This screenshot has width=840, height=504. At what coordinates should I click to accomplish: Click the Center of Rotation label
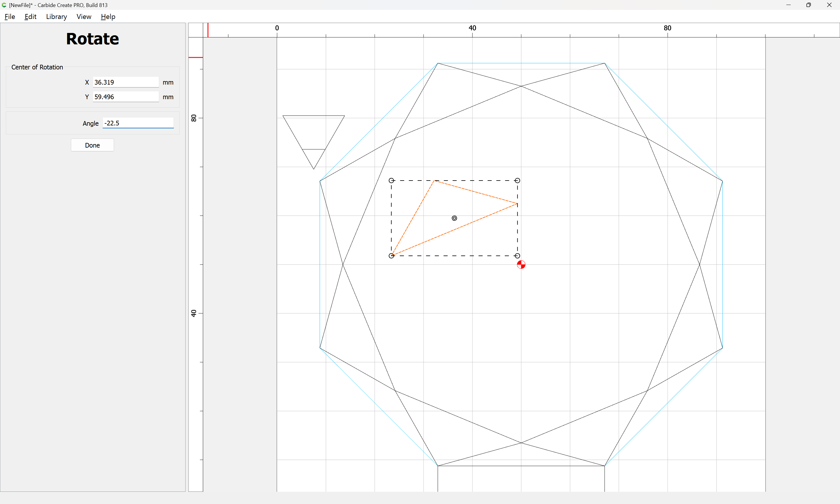[x=37, y=67]
